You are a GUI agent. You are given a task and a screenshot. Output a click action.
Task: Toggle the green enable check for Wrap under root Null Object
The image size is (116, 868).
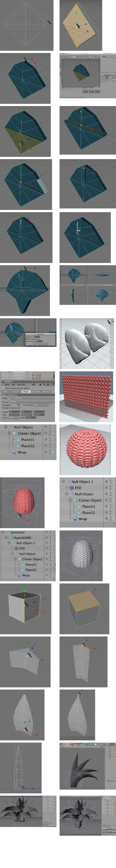[x=53, y=452]
